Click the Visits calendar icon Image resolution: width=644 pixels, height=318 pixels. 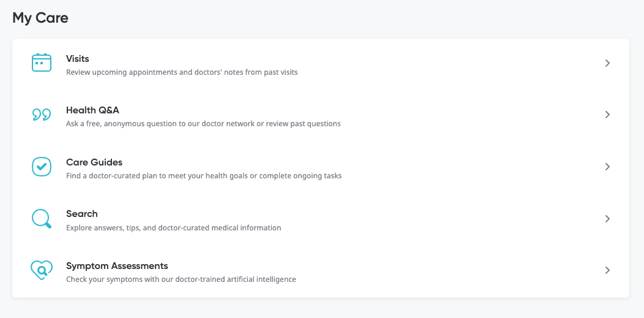coord(42,63)
